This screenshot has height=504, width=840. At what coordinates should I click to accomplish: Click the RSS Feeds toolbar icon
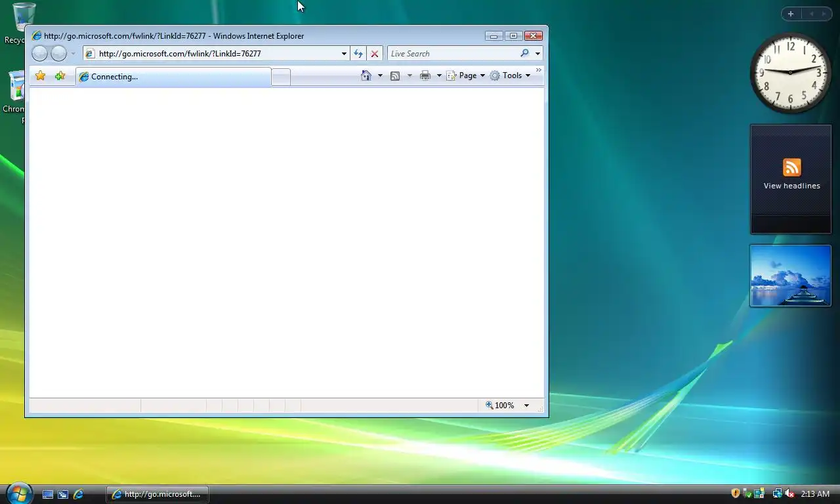coord(395,75)
